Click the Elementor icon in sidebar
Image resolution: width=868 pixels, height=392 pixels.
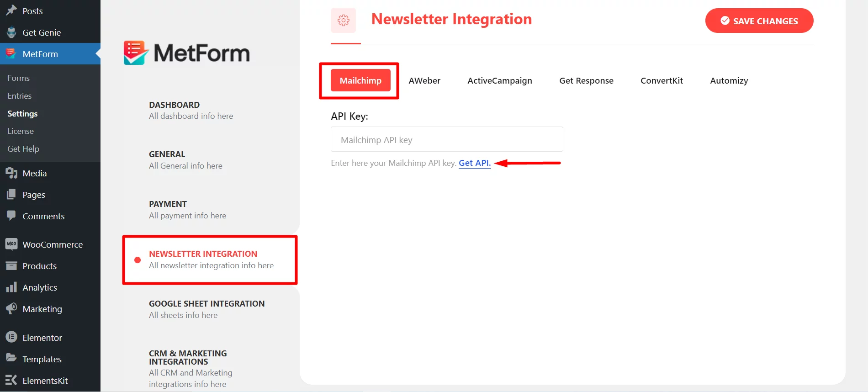tap(11, 337)
